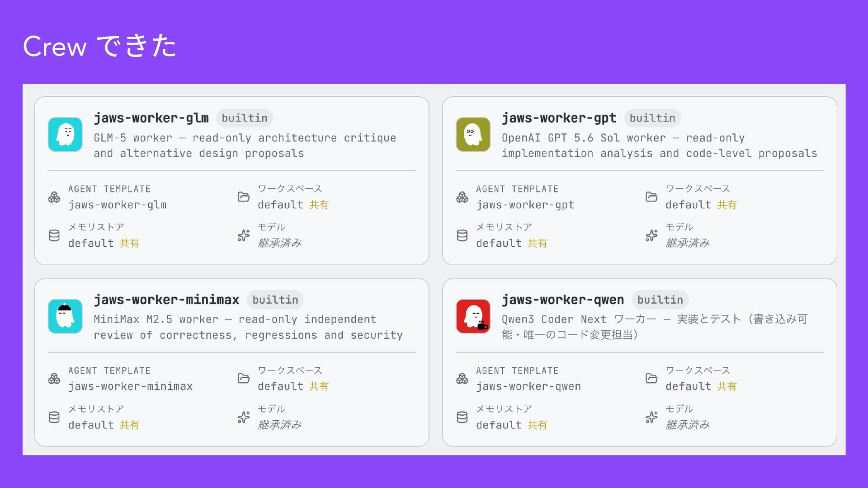Viewport: 868px width, 488px height.
Task: Click memory store database icon in jaws-worker-minimax card
Action: pyautogui.click(x=54, y=417)
